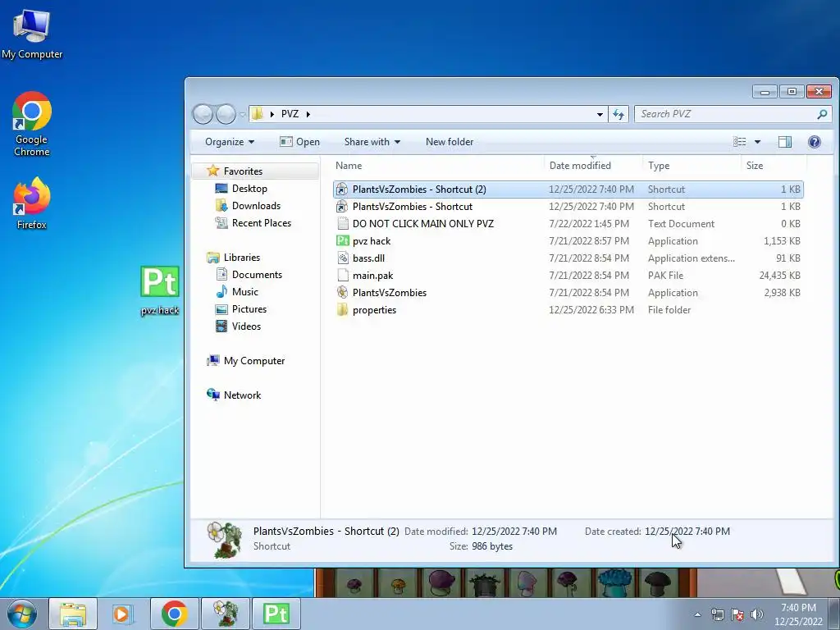Expand the breadcrumb arrow before PVZ
The image size is (840, 630).
coord(272,113)
